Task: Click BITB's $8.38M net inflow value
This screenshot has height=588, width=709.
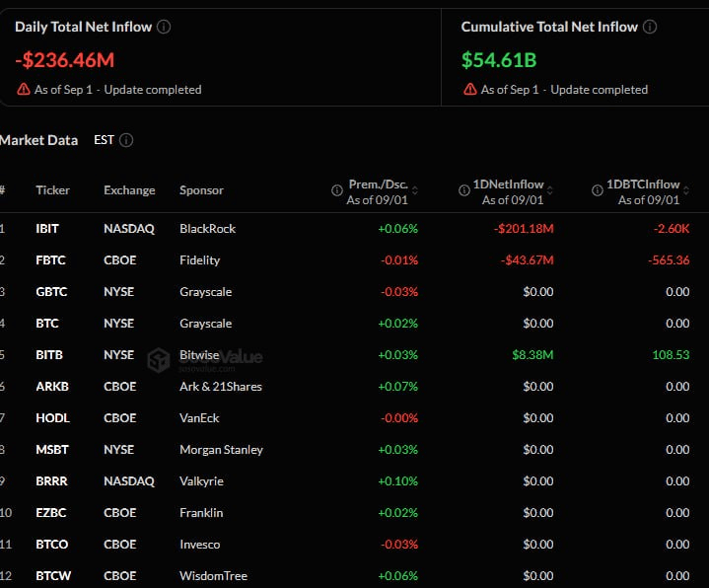Action: 532,355
